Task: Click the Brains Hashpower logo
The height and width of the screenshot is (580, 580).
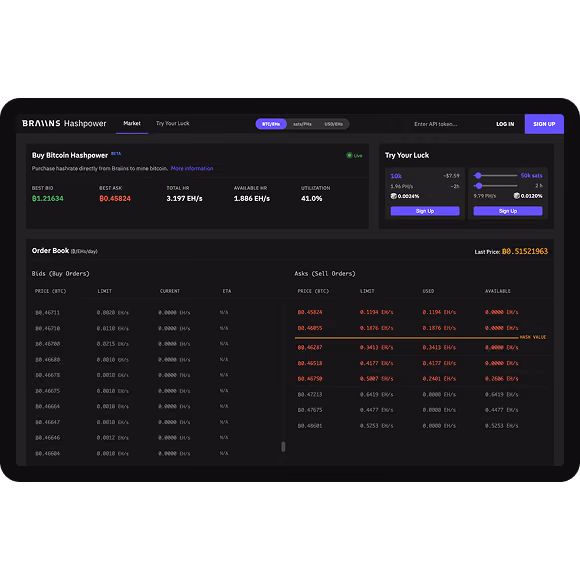Action: 64,123
